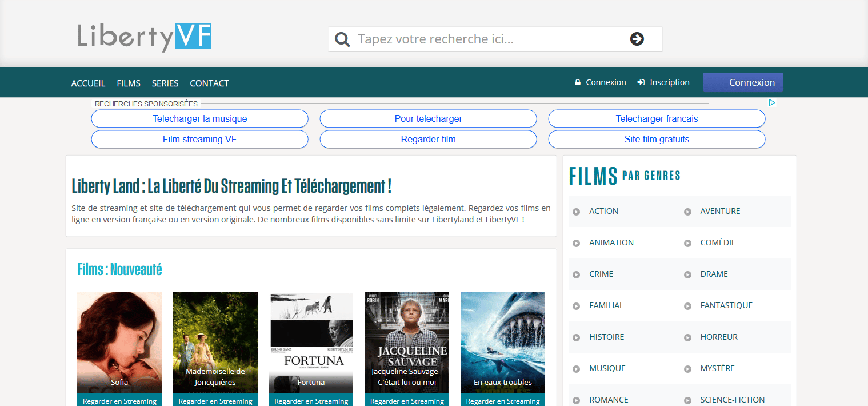Image resolution: width=868 pixels, height=406 pixels.
Task: Click the play bullet icon next to MUSIQUE
Action: point(577,369)
